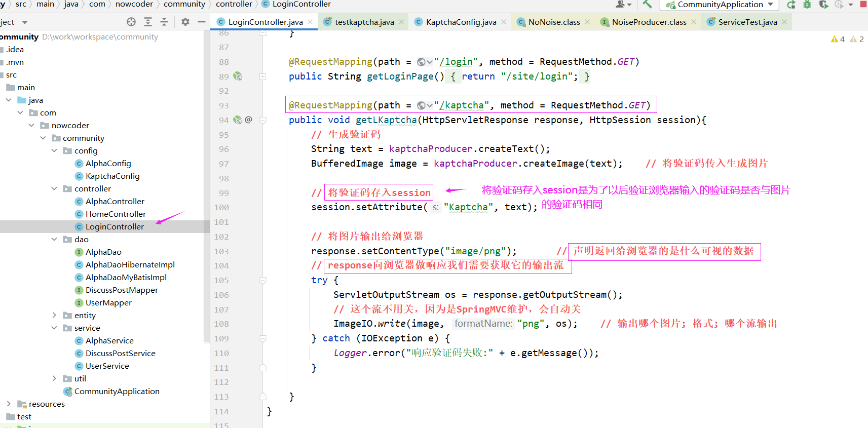Click Select Opened File target icon
The width and height of the screenshot is (868, 428).
(x=131, y=22)
